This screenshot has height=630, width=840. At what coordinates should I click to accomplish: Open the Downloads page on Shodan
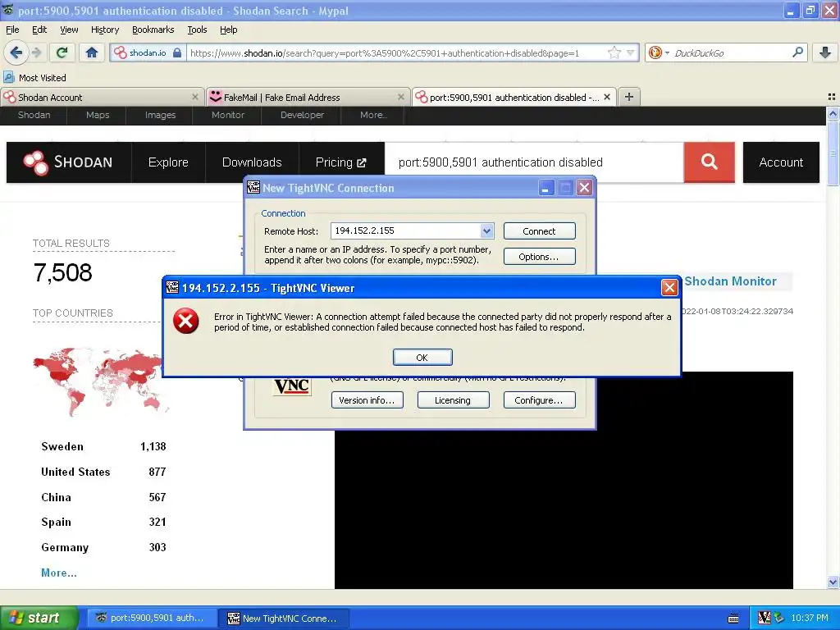coord(252,162)
